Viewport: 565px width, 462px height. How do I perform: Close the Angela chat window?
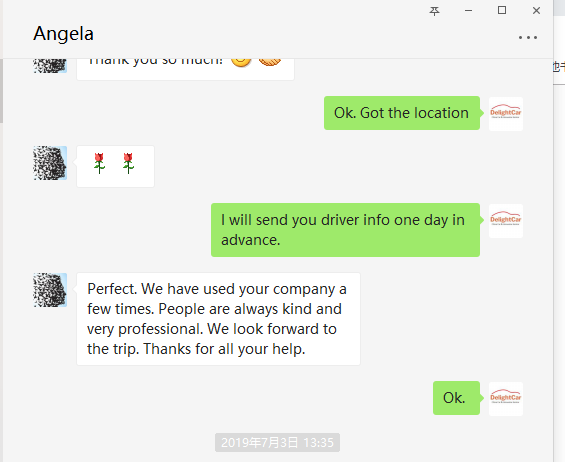pos(536,11)
